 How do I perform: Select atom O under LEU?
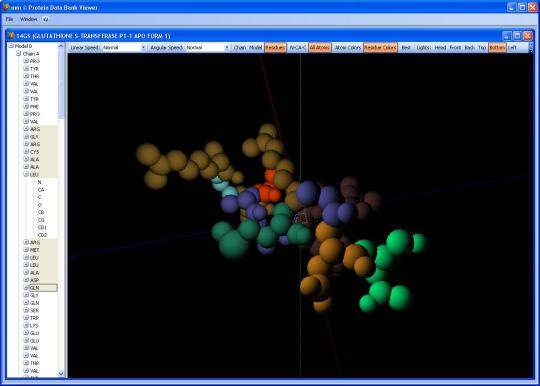click(39, 205)
